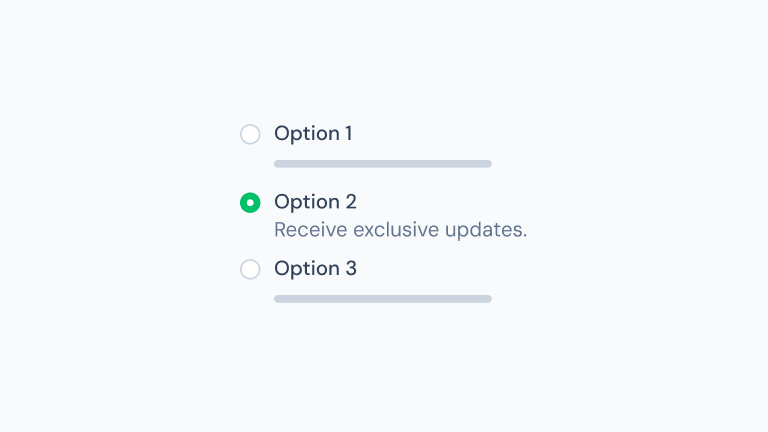The height and width of the screenshot is (432, 768).
Task: Click the gray placeholder bar below Option 1
Action: [383, 164]
